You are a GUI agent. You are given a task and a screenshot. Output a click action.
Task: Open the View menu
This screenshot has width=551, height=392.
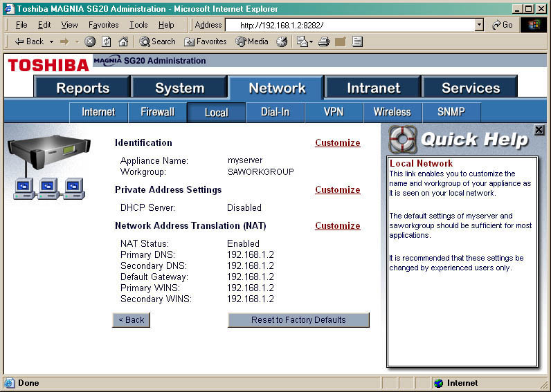pos(69,25)
